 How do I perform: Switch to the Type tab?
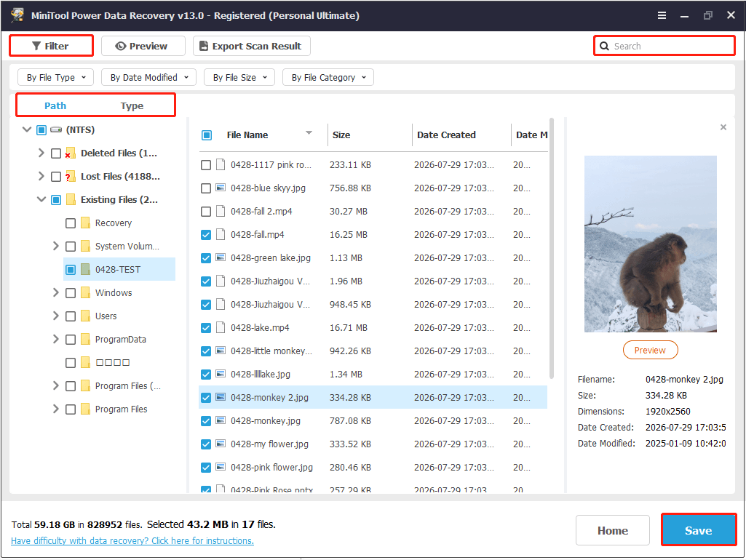(x=132, y=105)
